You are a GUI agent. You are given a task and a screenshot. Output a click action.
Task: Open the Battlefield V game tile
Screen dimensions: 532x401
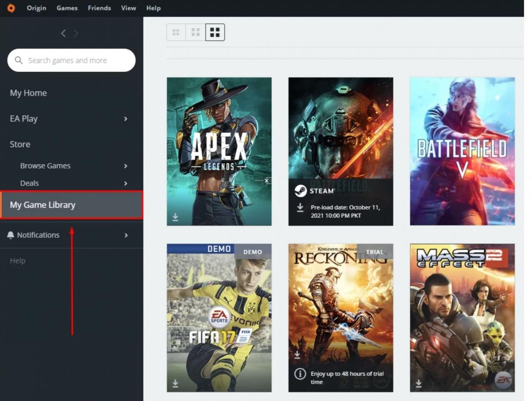(x=462, y=151)
